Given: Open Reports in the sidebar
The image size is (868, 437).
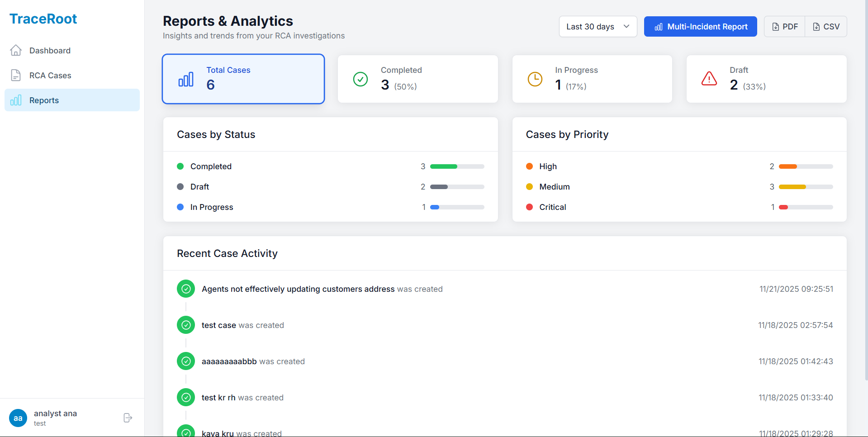Looking at the screenshot, I should click(44, 100).
